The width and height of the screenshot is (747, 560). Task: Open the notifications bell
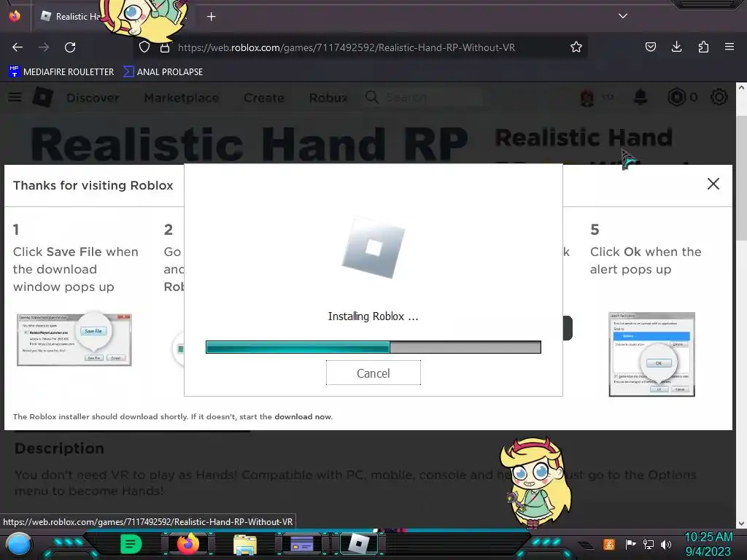pyautogui.click(x=640, y=97)
